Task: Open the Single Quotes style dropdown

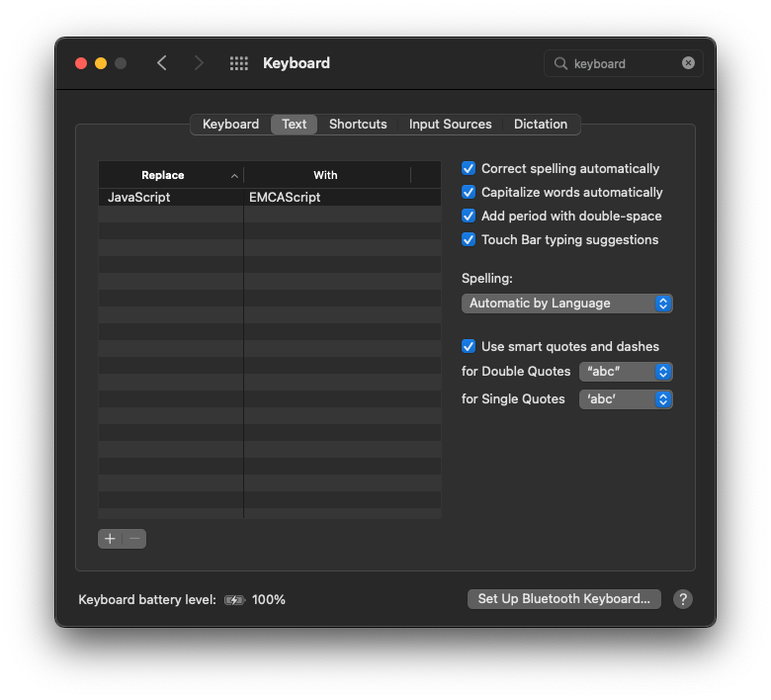Action: pos(626,399)
